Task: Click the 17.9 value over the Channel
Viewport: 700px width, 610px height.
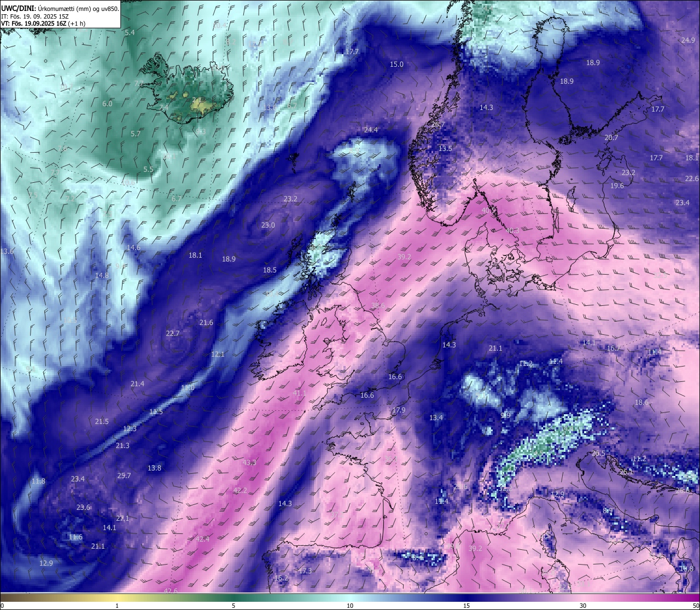Action: coord(399,410)
